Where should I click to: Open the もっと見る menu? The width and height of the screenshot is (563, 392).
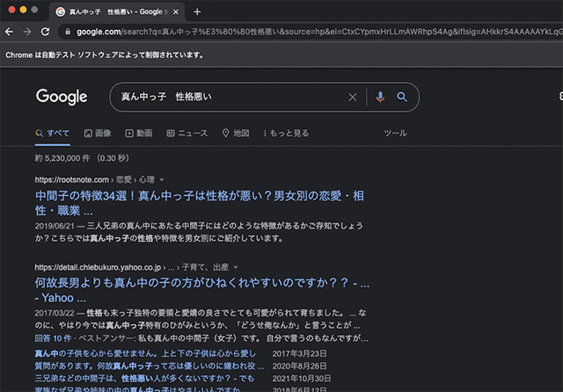pyautogui.click(x=286, y=134)
